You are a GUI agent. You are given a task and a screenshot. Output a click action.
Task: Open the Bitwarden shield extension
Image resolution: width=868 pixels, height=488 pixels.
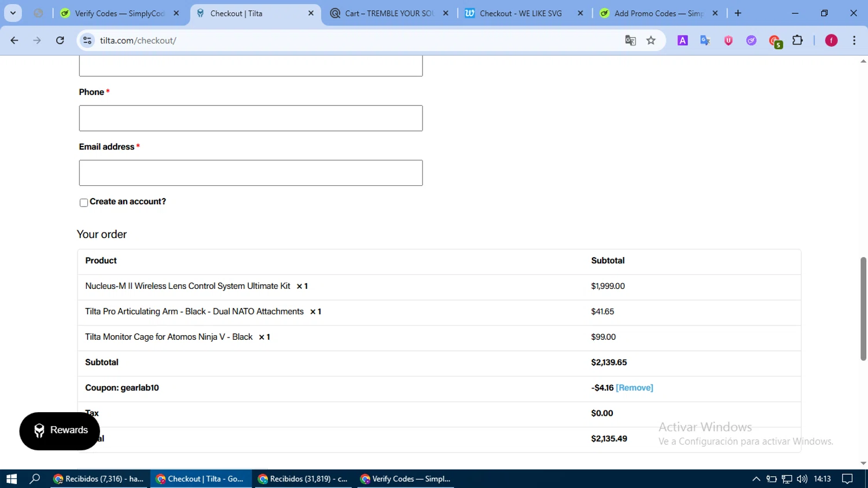click(729, 40)
